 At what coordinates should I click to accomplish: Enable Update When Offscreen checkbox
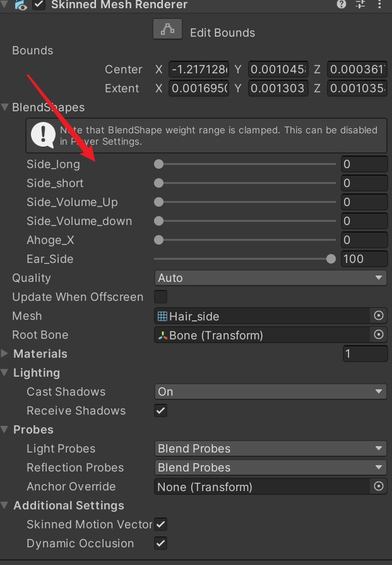point(161,297)
